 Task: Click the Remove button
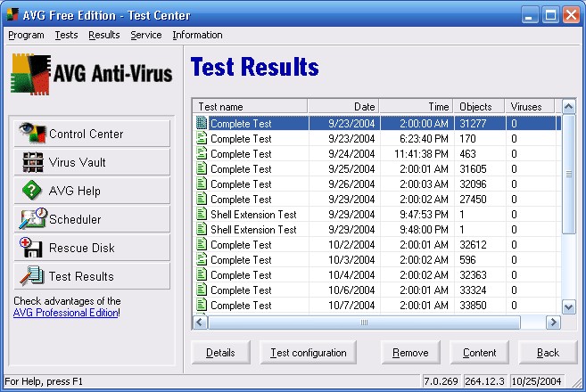pos(410,353)
